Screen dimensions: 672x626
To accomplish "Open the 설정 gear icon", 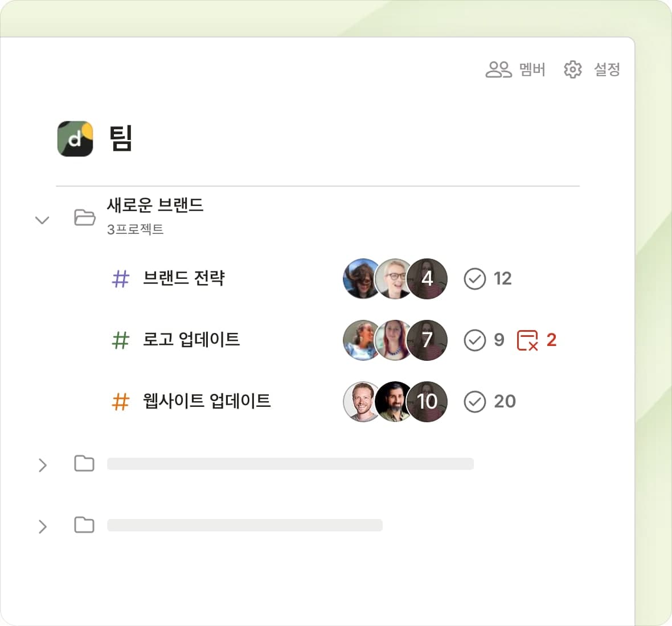I will (572, 69).
